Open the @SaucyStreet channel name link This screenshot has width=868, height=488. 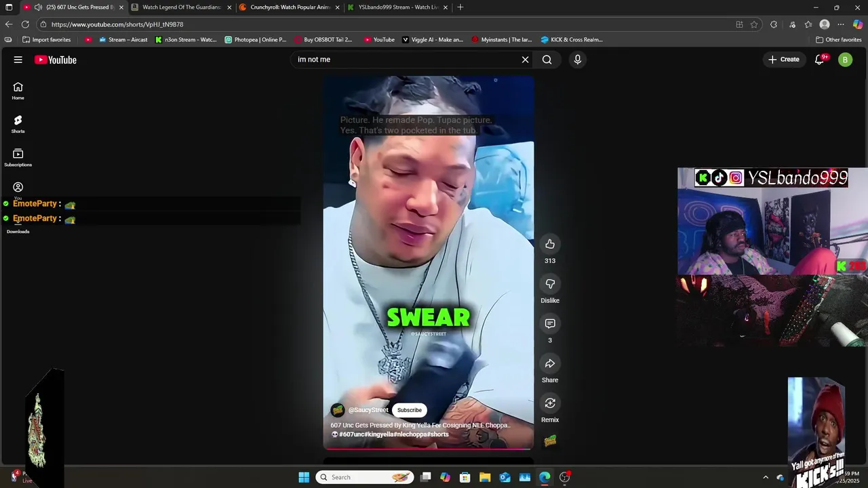click(368, 410)
